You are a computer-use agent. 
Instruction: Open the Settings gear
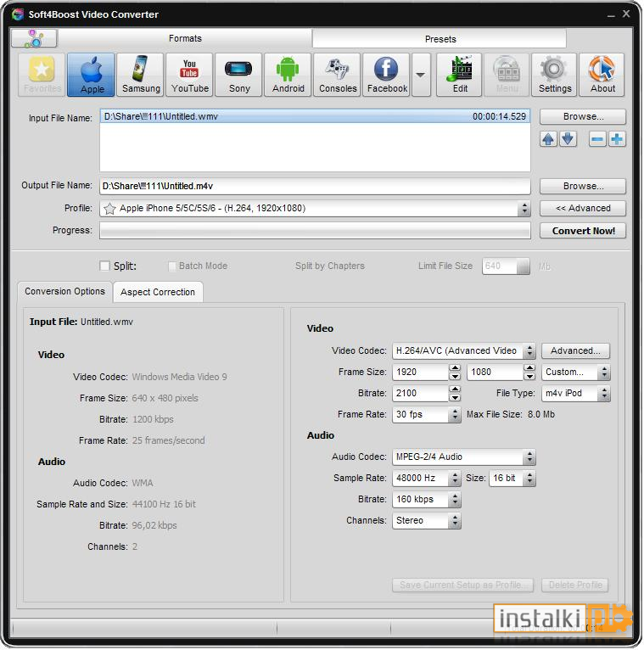tap(554, 75)
